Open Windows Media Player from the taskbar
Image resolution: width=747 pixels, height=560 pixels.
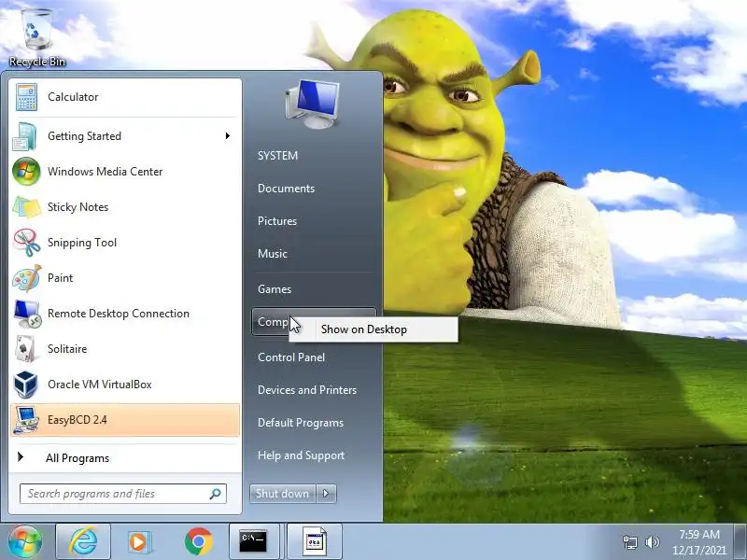(139, 541)
